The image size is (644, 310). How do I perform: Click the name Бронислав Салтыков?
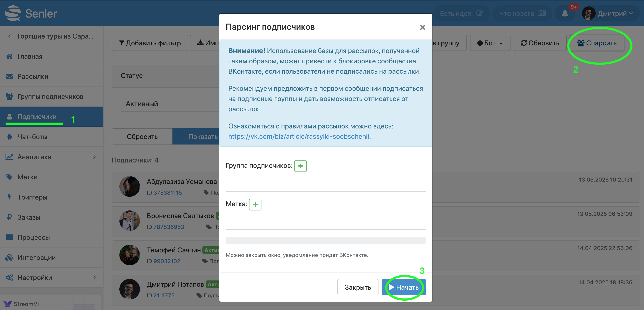[x=180, y=216]
